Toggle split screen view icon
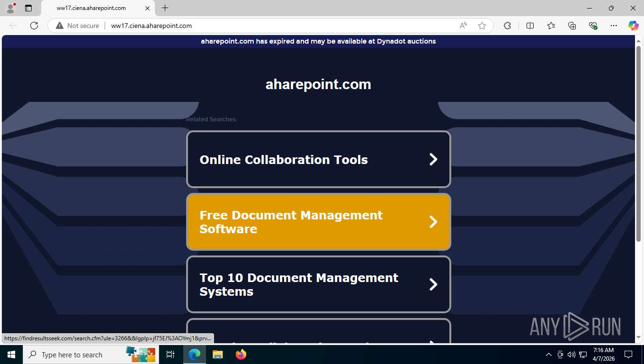 coord(530,26)
